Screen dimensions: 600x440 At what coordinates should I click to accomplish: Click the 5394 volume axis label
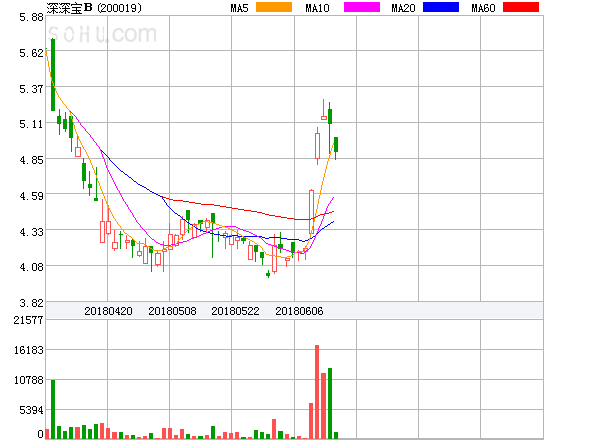31,411
